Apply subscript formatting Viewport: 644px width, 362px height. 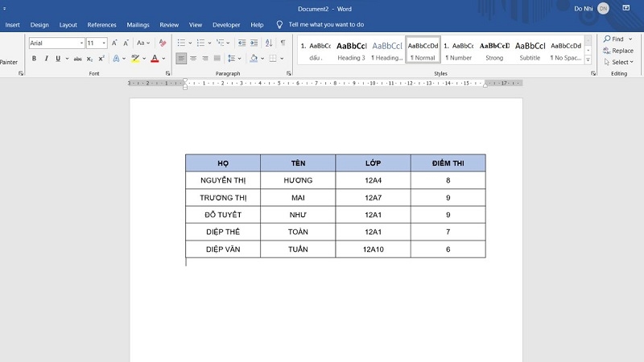coord(89,59)
